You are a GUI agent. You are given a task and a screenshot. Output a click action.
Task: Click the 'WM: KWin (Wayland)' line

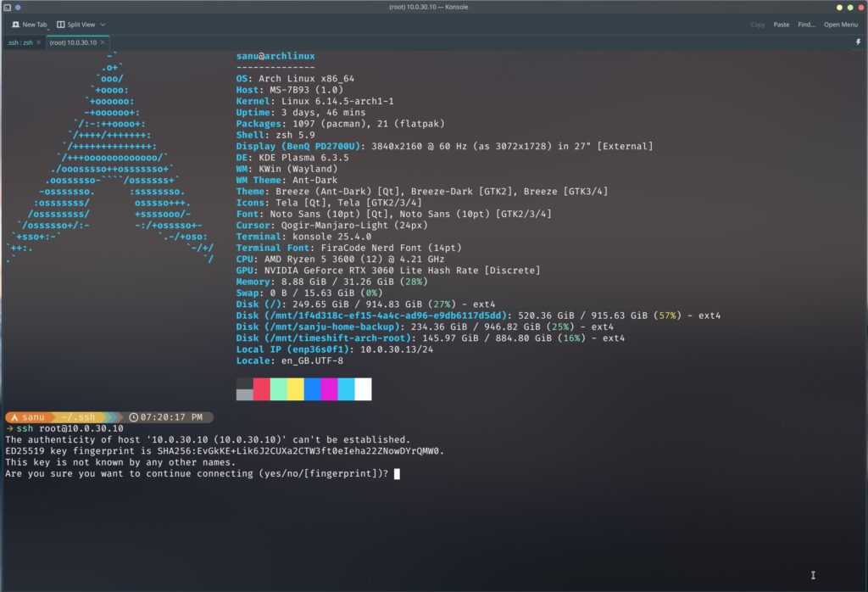287,169
